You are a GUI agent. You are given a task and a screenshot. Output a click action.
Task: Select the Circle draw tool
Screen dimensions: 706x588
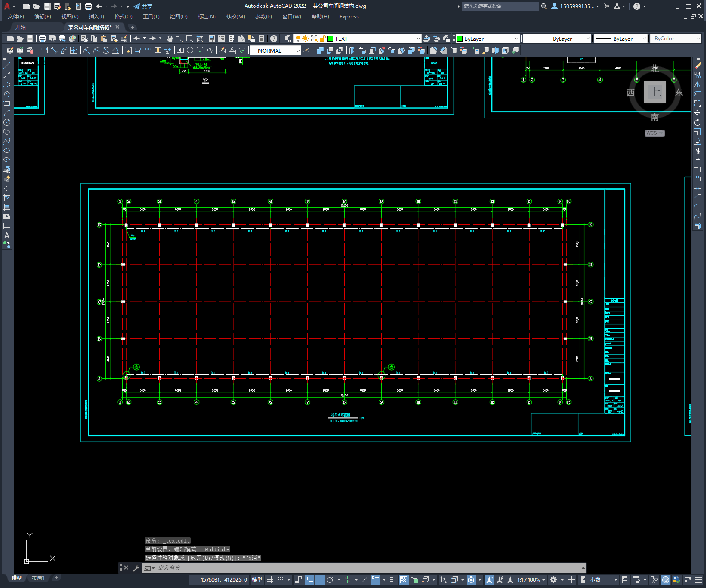(x=7, y=122)
